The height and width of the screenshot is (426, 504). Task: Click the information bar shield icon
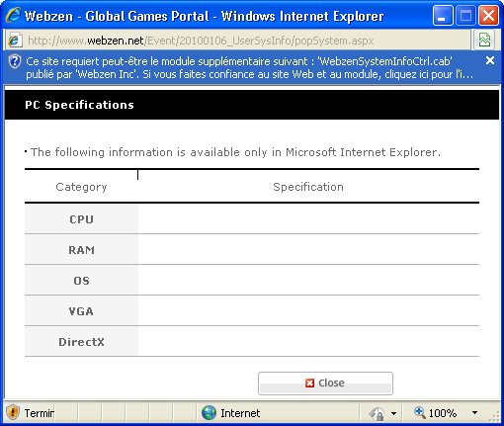point(15,61)
